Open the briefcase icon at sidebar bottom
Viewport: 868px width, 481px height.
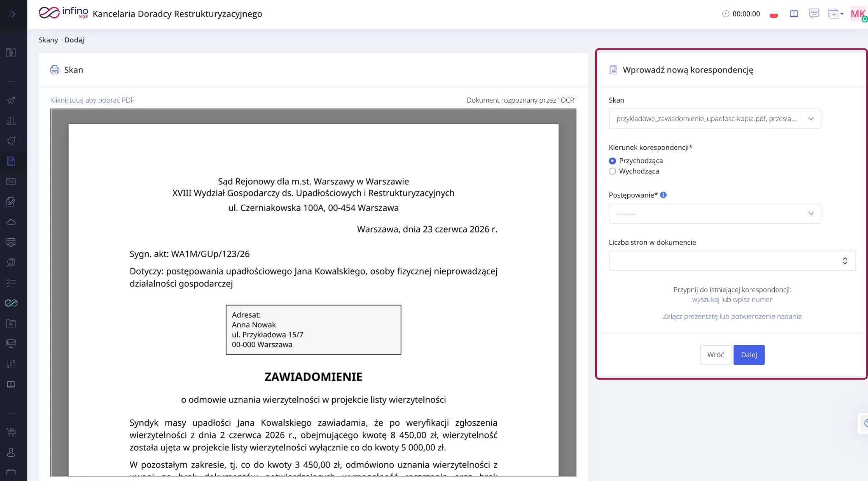pyautogui.click(x=11, y=473)
